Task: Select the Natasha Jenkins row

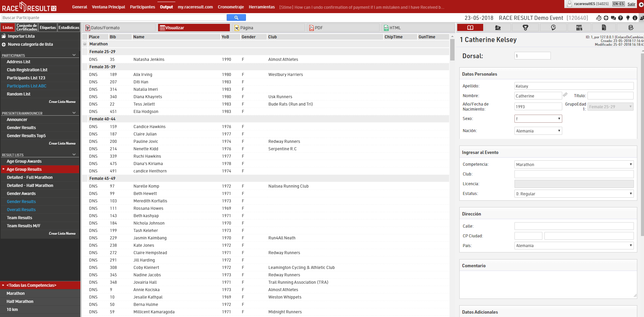Action: [x=265, y=60]
